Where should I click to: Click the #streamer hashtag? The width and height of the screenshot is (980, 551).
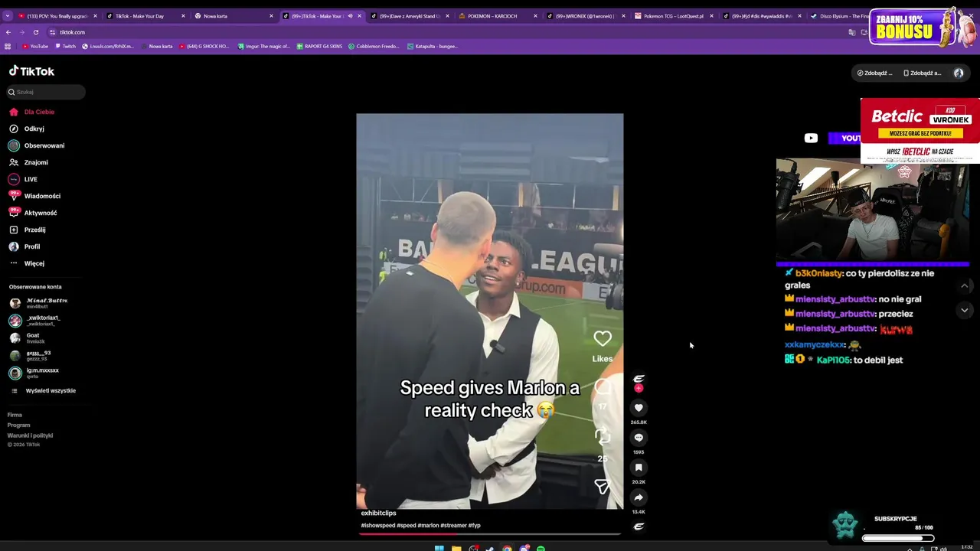pos(453,526)
